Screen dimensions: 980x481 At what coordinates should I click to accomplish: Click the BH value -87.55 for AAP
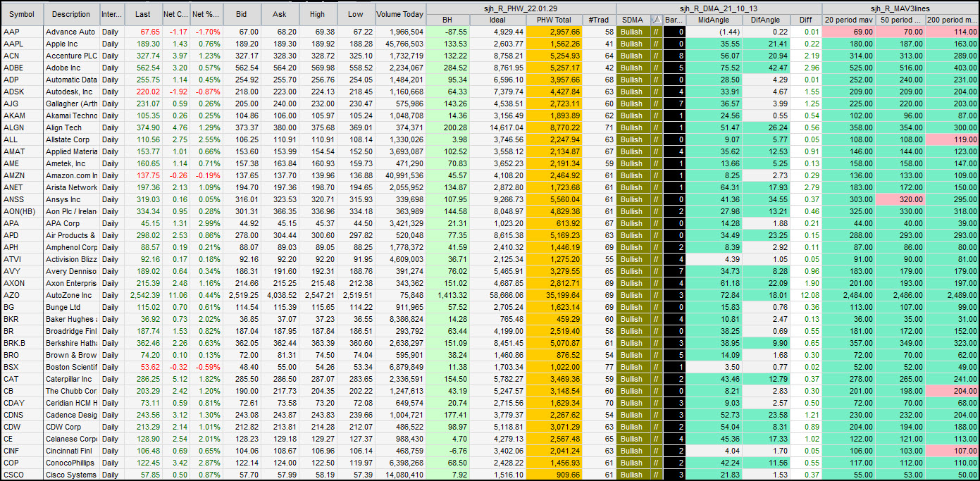(447, 32)
